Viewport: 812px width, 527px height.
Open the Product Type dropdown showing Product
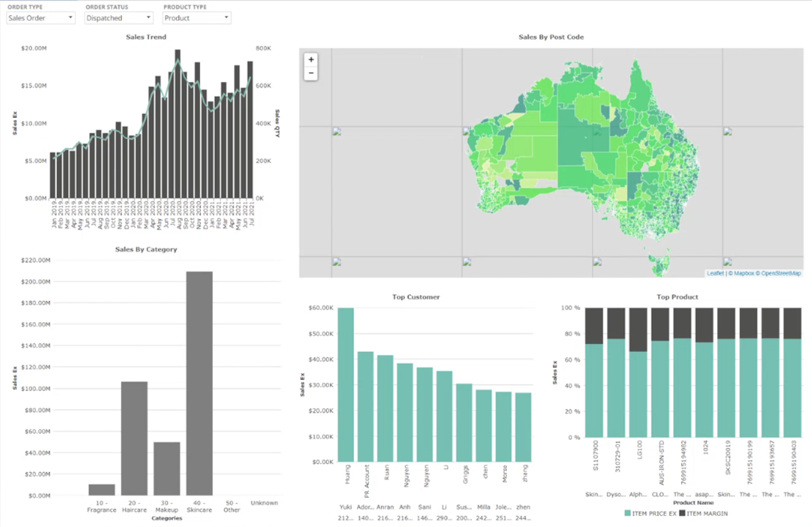point(197,18)
